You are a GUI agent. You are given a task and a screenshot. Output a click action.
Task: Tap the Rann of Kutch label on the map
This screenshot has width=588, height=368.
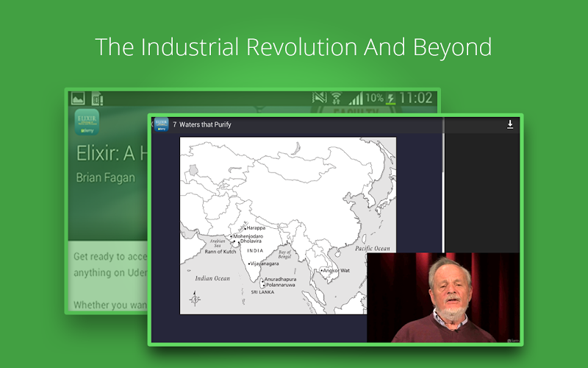[x=220, y=252]
